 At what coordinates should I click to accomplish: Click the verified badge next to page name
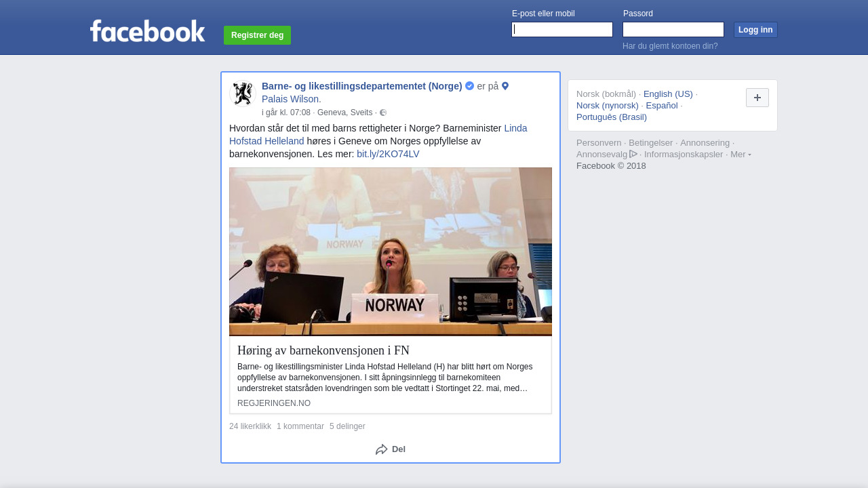(469, 86)
